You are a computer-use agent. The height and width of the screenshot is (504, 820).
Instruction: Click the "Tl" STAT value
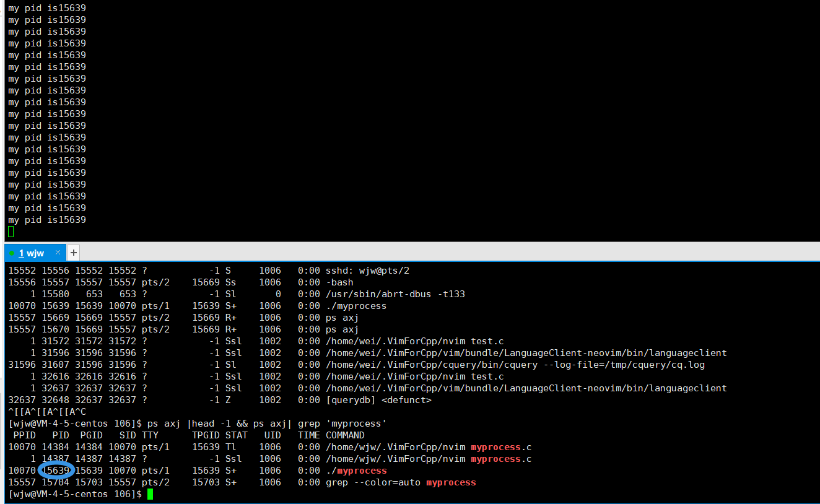point(231,447)
